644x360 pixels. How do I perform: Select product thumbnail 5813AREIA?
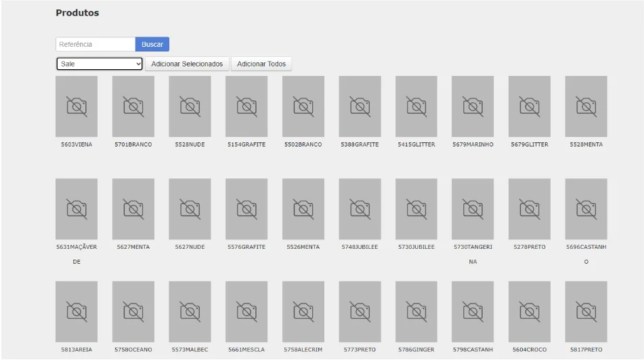tap(77, 311)
